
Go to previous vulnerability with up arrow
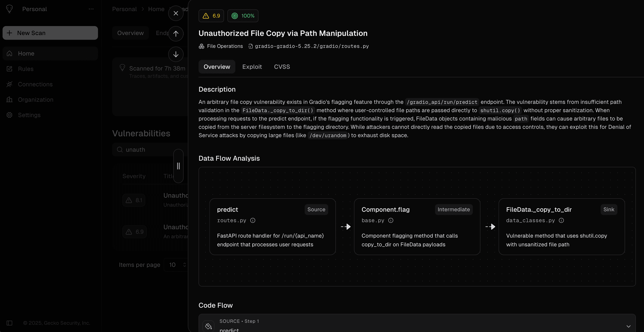tap(176, 34)
